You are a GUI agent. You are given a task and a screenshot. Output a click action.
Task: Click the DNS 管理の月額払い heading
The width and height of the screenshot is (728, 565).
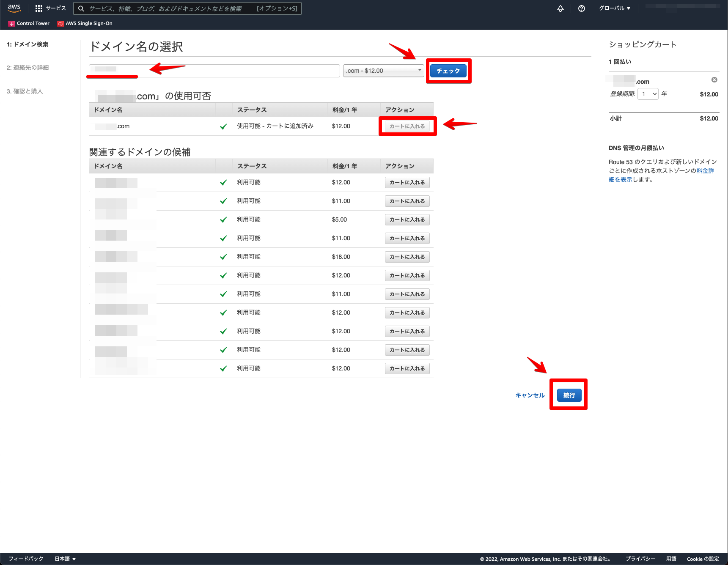(636, 148)
